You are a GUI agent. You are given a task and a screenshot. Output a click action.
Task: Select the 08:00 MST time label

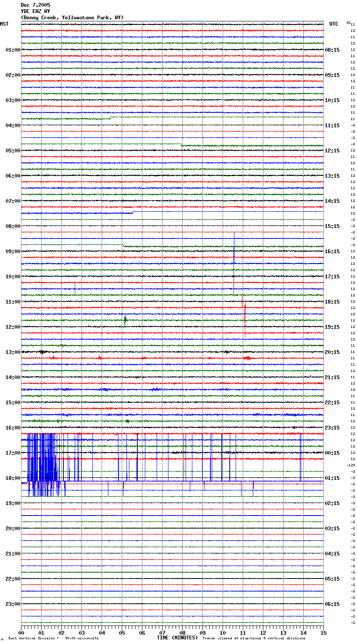(13, 226)
